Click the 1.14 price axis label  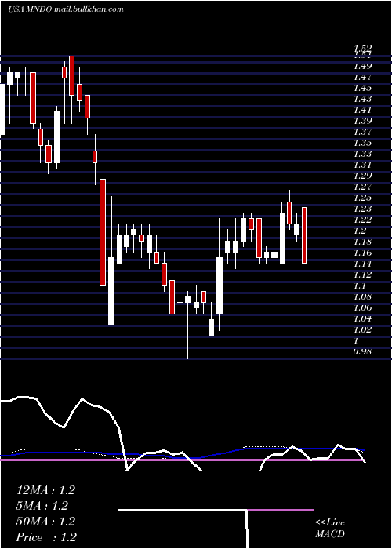tap(362, 264)
